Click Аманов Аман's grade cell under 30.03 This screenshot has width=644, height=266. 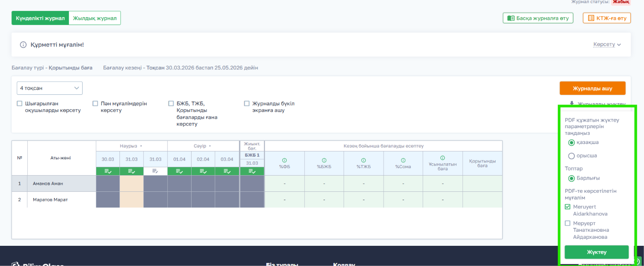tap(108, 183)
